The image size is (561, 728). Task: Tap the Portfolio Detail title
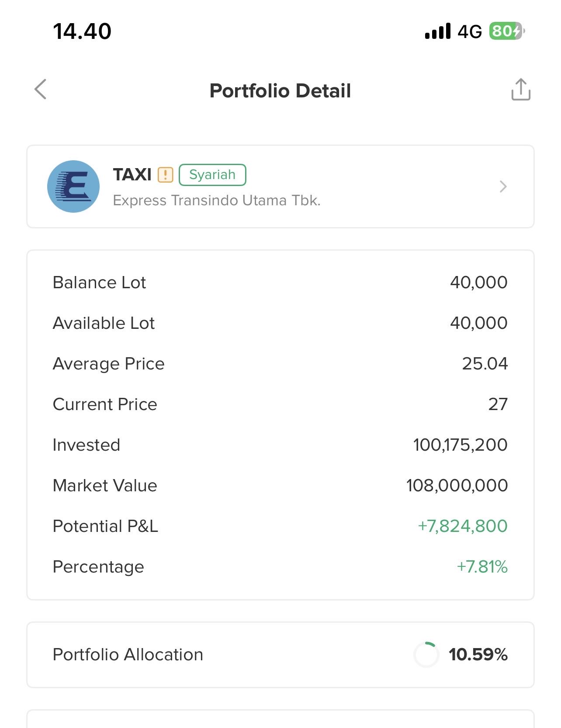coord(280,91)
